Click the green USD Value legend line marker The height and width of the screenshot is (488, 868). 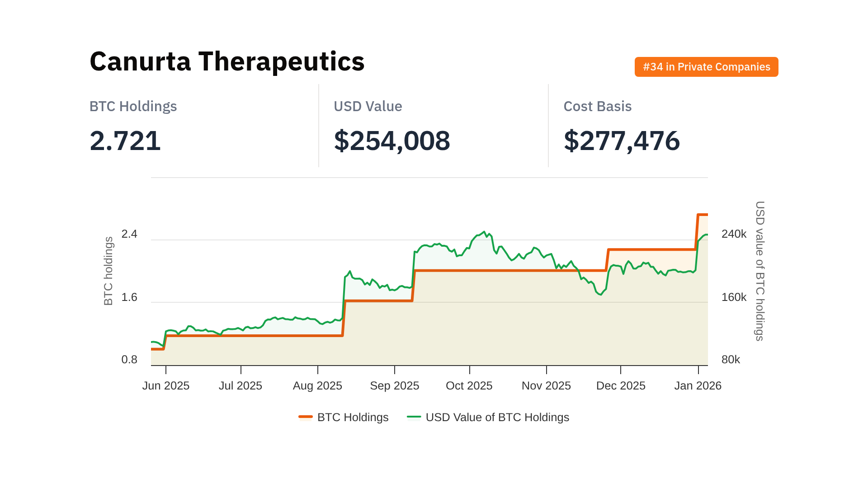tap(414, 417)
